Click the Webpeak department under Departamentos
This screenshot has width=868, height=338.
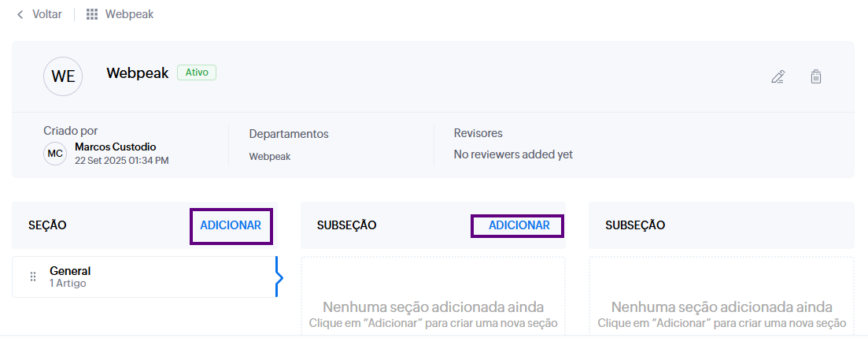[x=270, y=157]
